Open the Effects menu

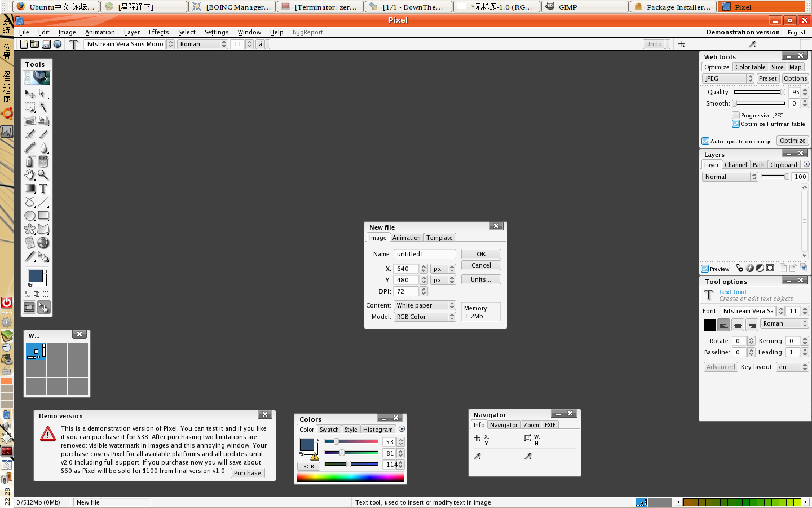click(x=158, y=32)
